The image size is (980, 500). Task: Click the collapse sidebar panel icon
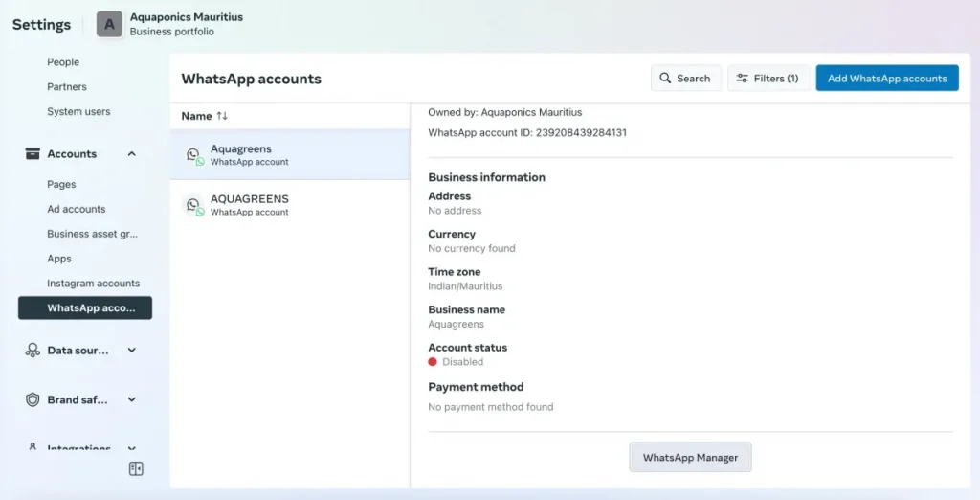click(x=136, y=468)
